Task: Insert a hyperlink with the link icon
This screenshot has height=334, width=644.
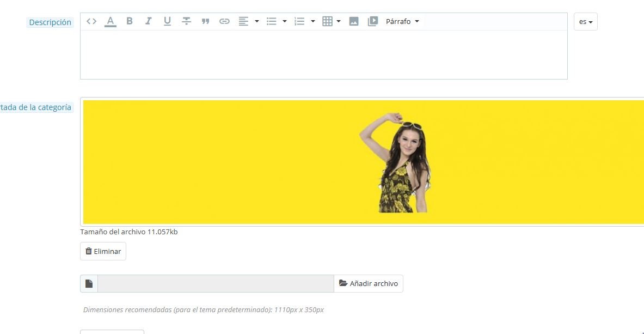Action: (x=224, y=21)
